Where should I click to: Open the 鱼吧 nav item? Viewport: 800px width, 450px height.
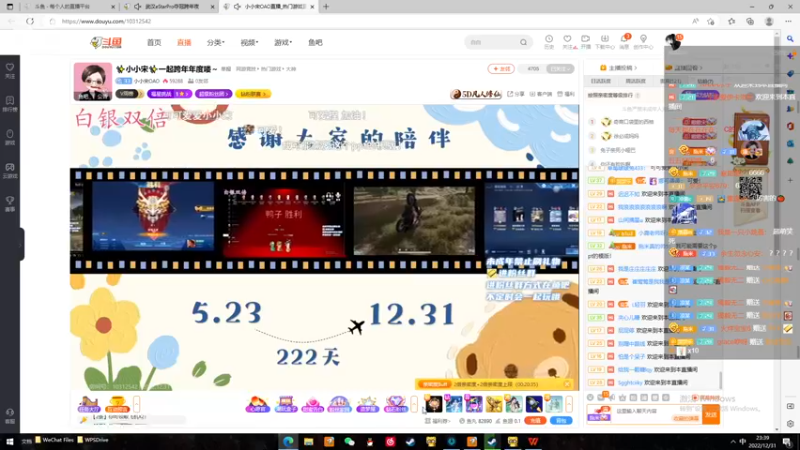point(315,43)
